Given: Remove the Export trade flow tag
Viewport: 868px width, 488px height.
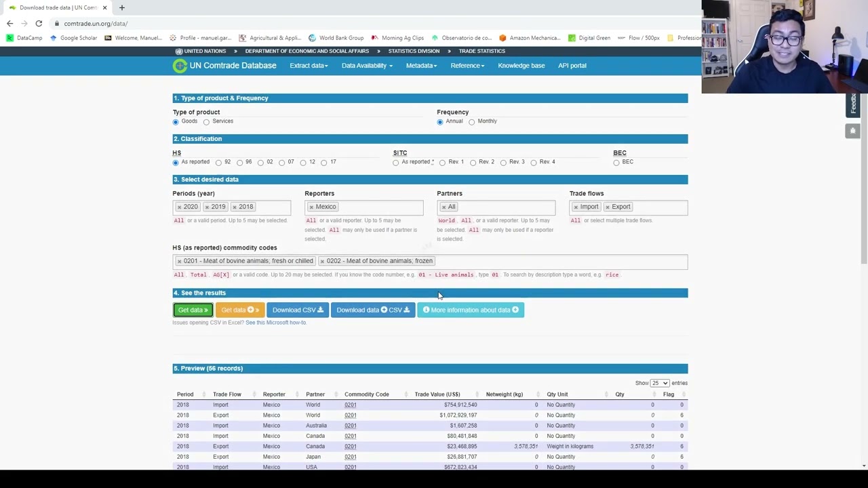Looking at the screenshot, I should [608, 207].
